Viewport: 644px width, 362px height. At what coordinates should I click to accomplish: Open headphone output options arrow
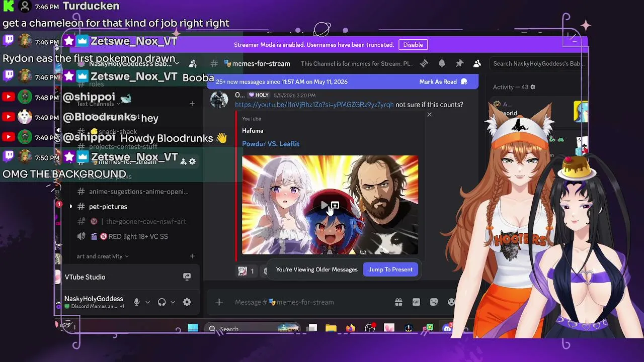pos(173,302)
